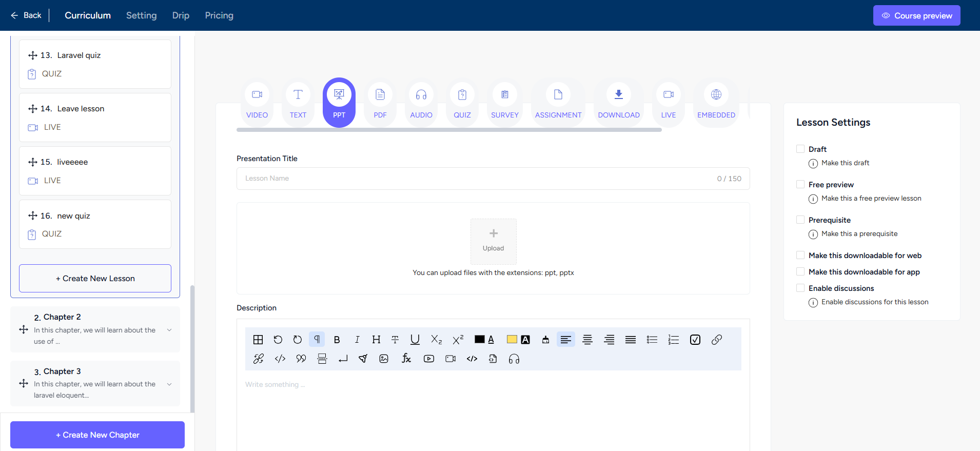This screenshot has height=451, width=980.
Task: Apply superscript formatting
Action: coord(458,340)
